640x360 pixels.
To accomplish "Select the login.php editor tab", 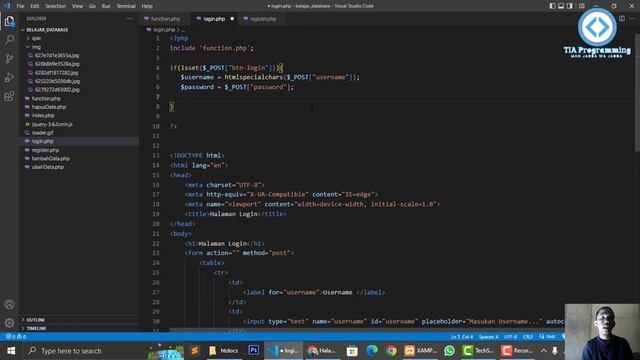I will click(x=214, y=19).
